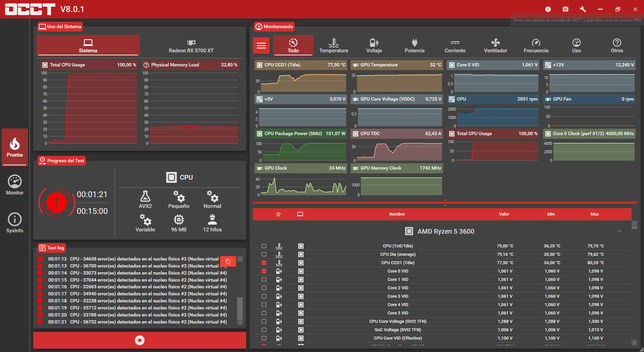Sort by the Max column header
644x352 pixels.
[x=595, y=214]
